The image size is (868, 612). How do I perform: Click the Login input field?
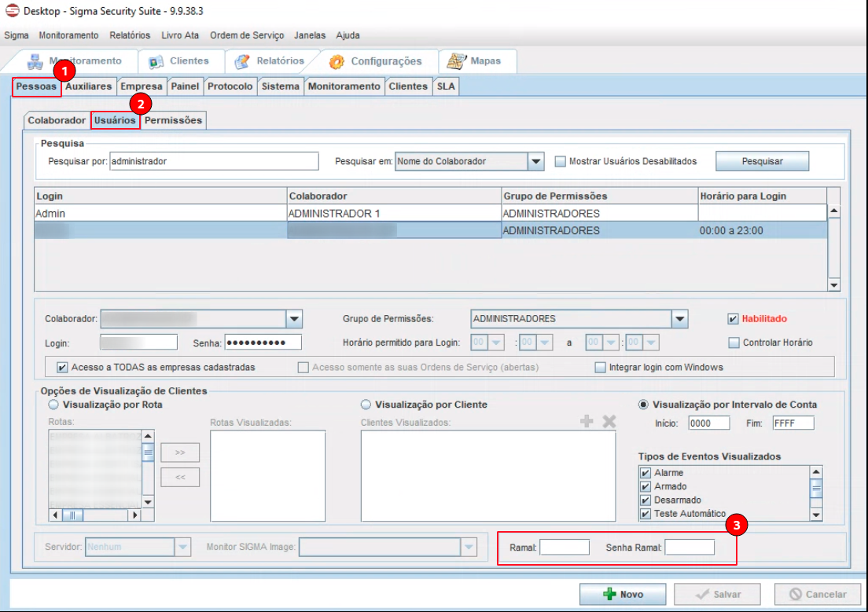[138, 342]
